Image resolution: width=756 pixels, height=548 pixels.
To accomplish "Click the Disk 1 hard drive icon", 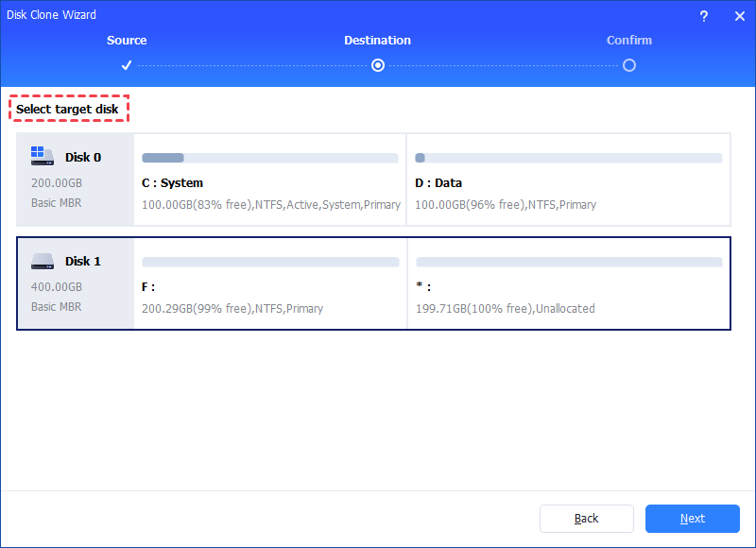I will point(43,261).
